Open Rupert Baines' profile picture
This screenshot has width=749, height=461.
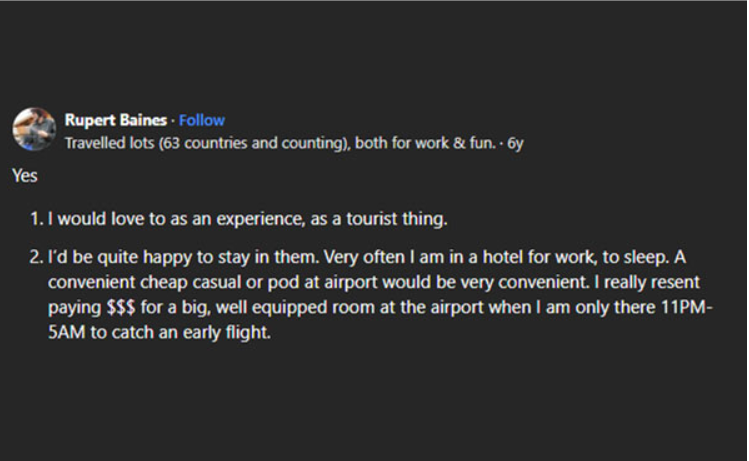pos(34,129)
